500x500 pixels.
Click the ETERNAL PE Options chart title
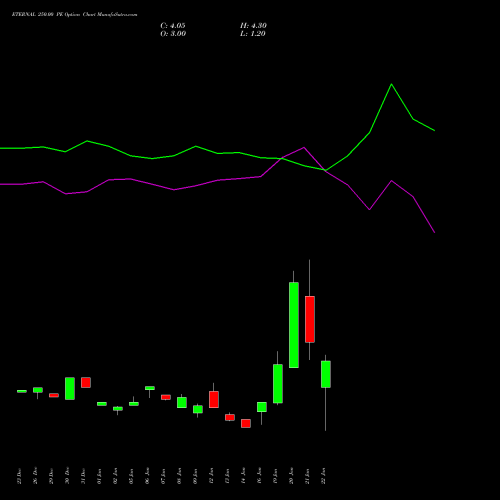(x=74, y=15)
